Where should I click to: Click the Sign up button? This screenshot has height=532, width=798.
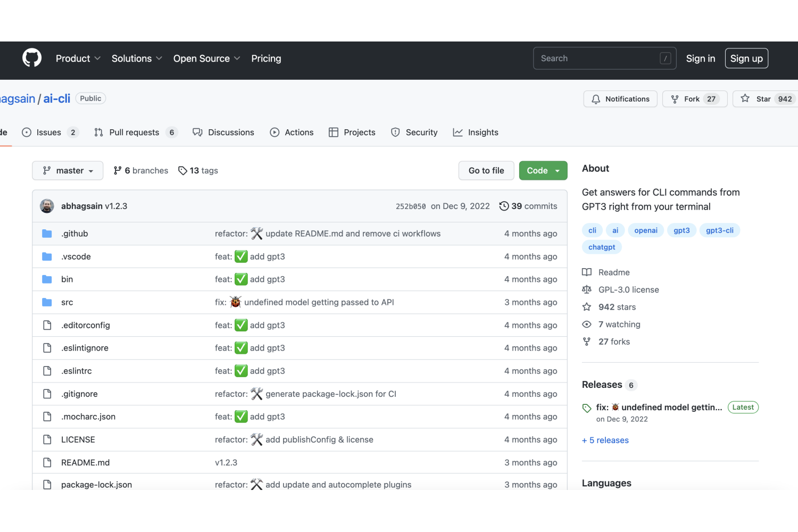(x=746, y=59)
